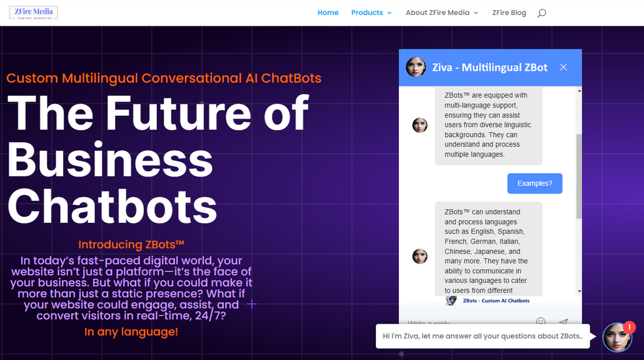Click the ZFire Media logo
This screenshot has width=644, height=360.
(34, 13)
